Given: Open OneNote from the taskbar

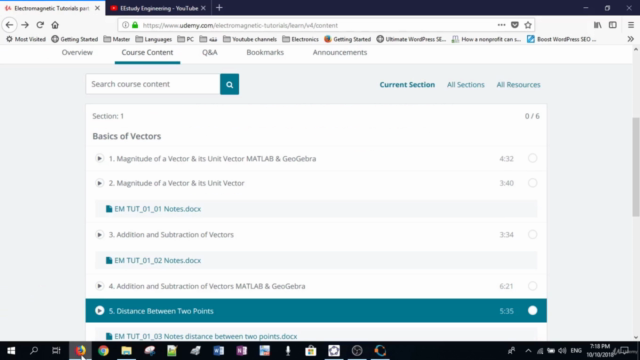Looking at the screenshot, I should 241,351.
